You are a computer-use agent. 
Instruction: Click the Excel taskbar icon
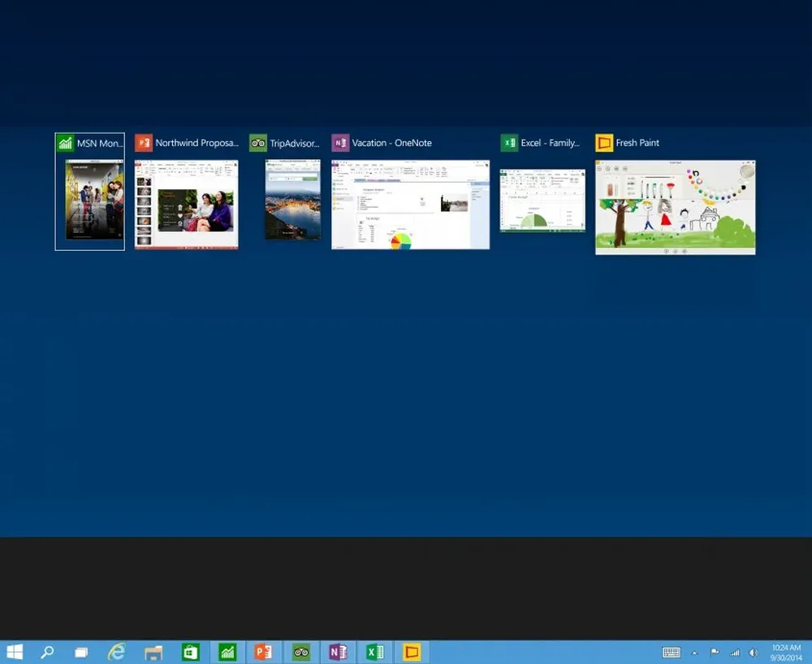(374, 652)
